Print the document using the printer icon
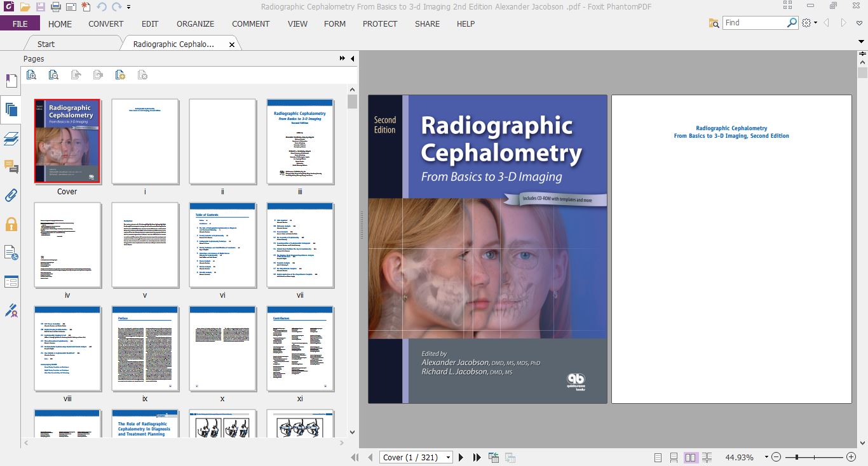 point(56,7)
